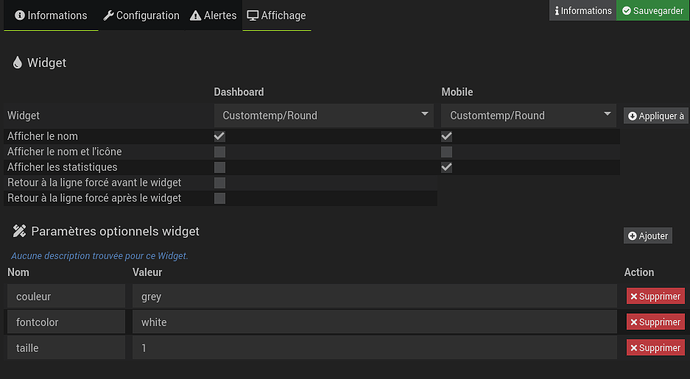The image size is (690, 379).
Task: Switch to the Configuration tab
Action: coord(141,15)
